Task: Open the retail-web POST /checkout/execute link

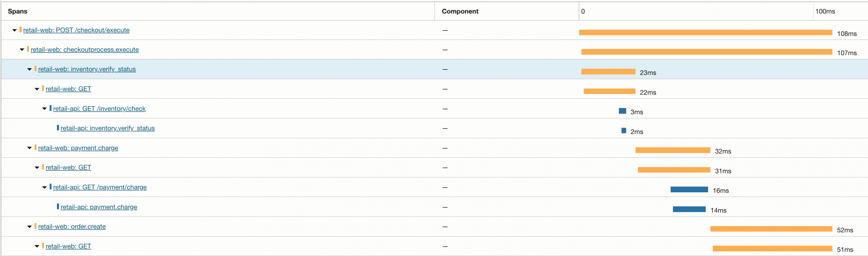Action: pos(76,30)
